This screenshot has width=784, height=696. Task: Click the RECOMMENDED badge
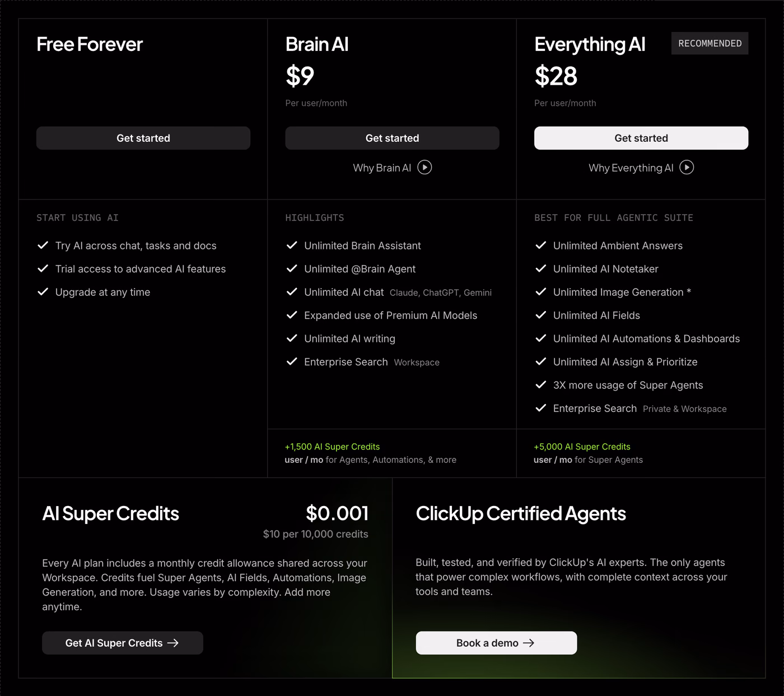coord(710,43)
